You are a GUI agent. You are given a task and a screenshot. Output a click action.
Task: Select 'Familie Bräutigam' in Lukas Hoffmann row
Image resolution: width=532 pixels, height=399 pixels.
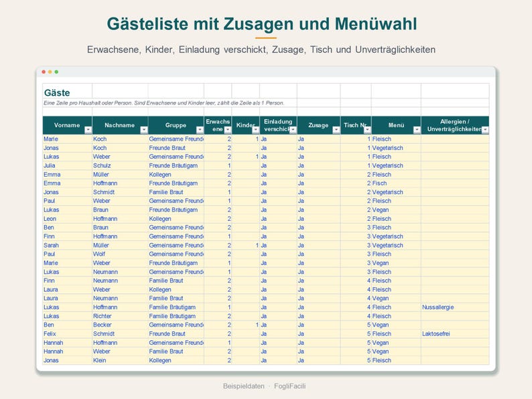(x=176, y=307)
